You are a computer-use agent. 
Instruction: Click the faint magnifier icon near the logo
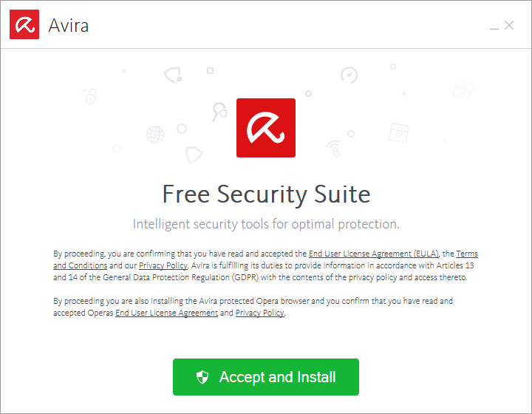pos(219,112)
